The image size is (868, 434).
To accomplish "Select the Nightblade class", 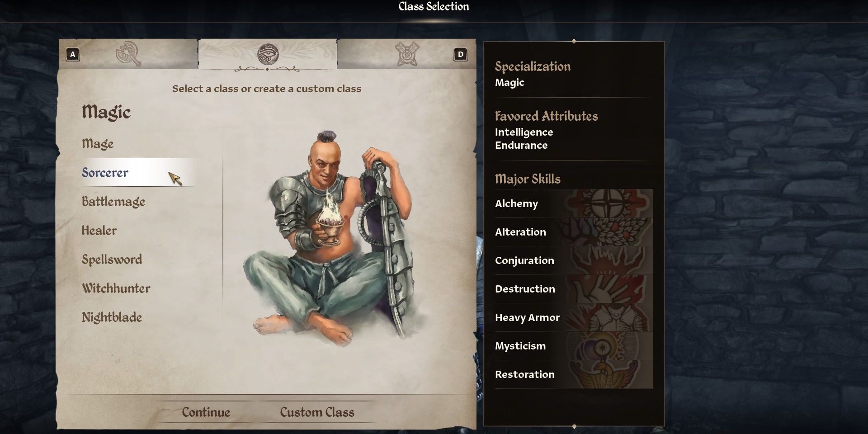I will pyautogui.click(x=112, y=317).
